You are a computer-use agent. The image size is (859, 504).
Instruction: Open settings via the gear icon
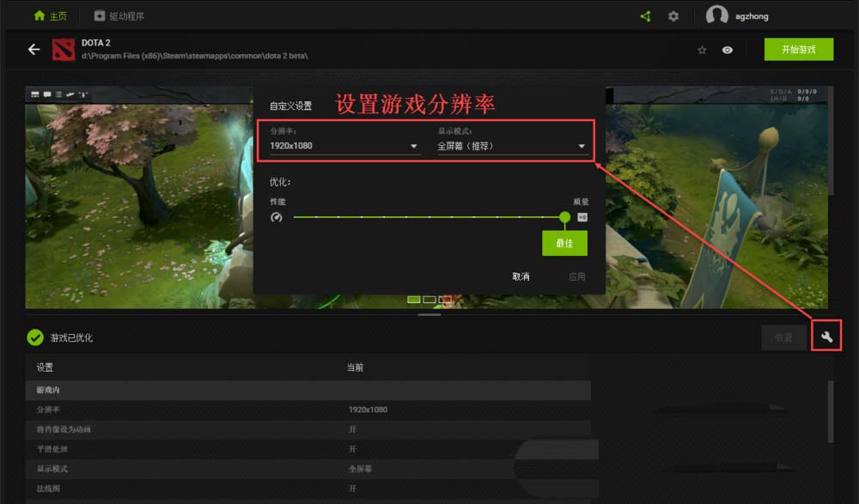tap(673, 16)
